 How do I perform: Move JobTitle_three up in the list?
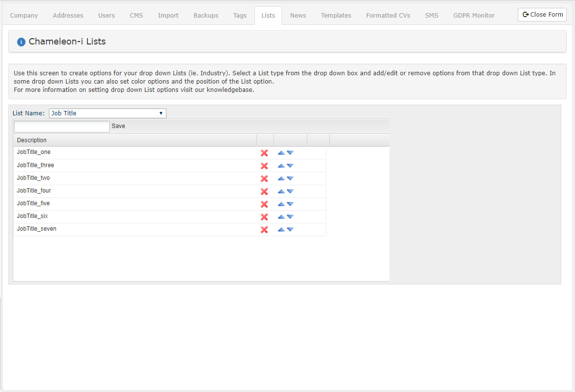(x=281, y=166)
